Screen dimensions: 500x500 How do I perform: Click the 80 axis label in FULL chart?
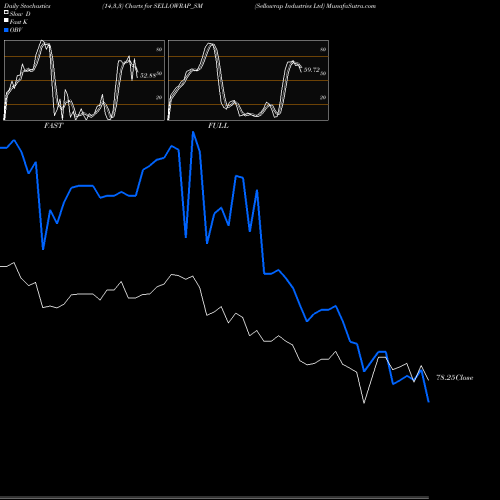click(x=323, y=49)
